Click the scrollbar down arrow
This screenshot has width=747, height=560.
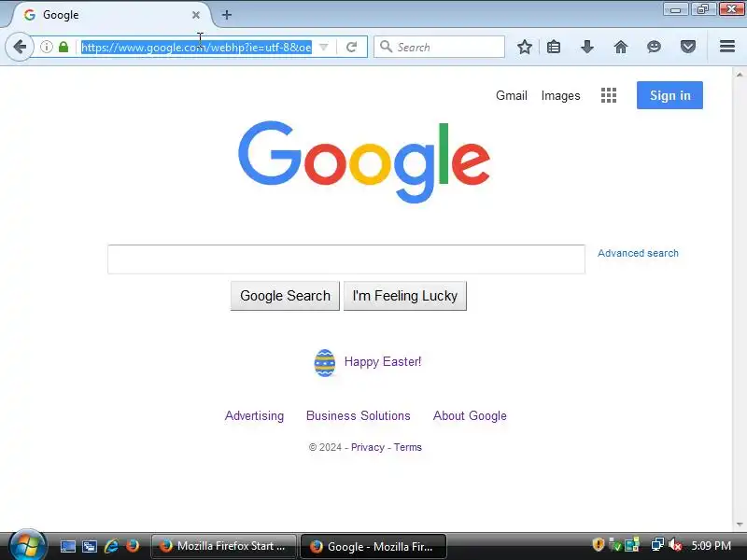tap(740, 525)
